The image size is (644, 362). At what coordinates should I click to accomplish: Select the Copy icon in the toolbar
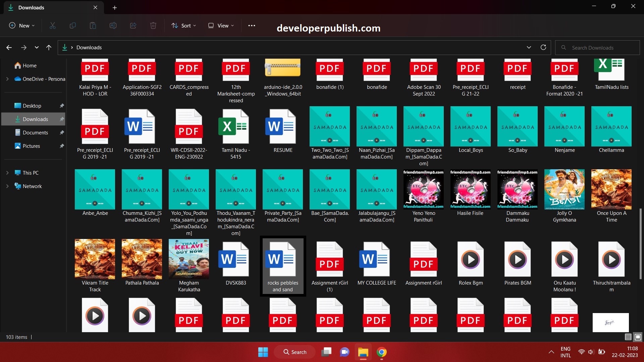click(x=72, y=25)
